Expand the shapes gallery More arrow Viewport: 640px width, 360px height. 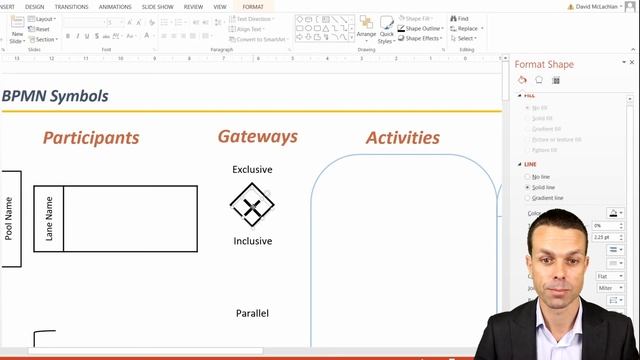pyautogui.click(x=351, y=38)
